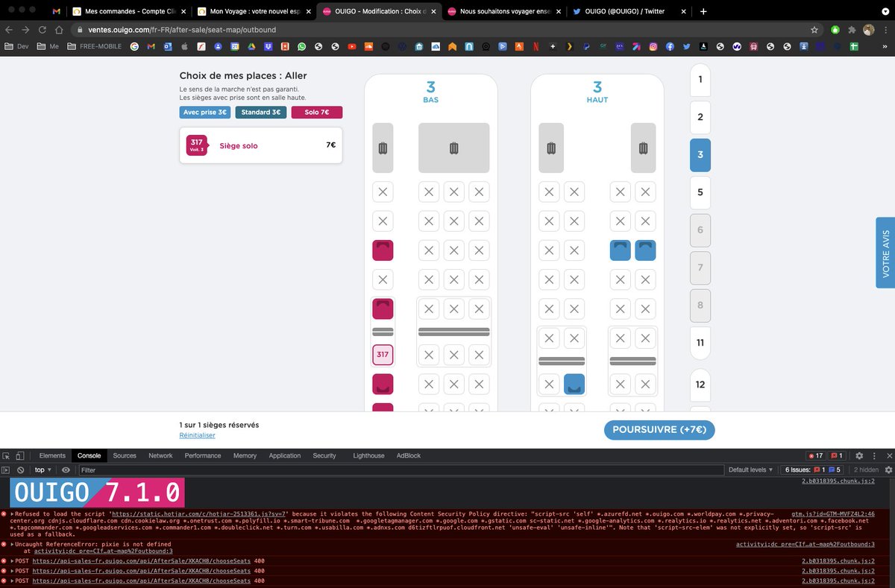The width and height of the screenshot is (895, 588).
Task: Click the Réinitialiser link
Action: click(197, 435)
